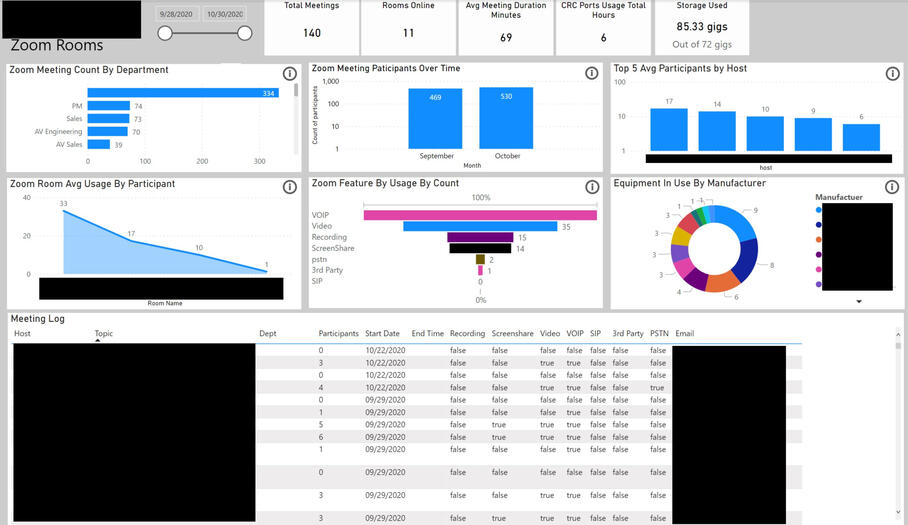Open info icon on Meeting Count By Department
This screenshot has width=908, height=525.
(x=290, y=74)
